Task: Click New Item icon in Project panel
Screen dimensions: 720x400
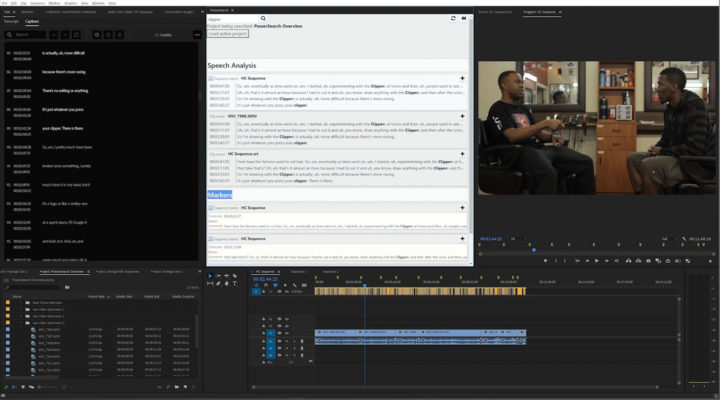Action: [186, 387]
